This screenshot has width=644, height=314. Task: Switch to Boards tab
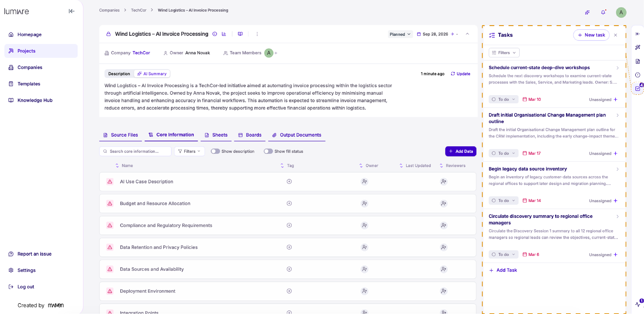[250, 135]
